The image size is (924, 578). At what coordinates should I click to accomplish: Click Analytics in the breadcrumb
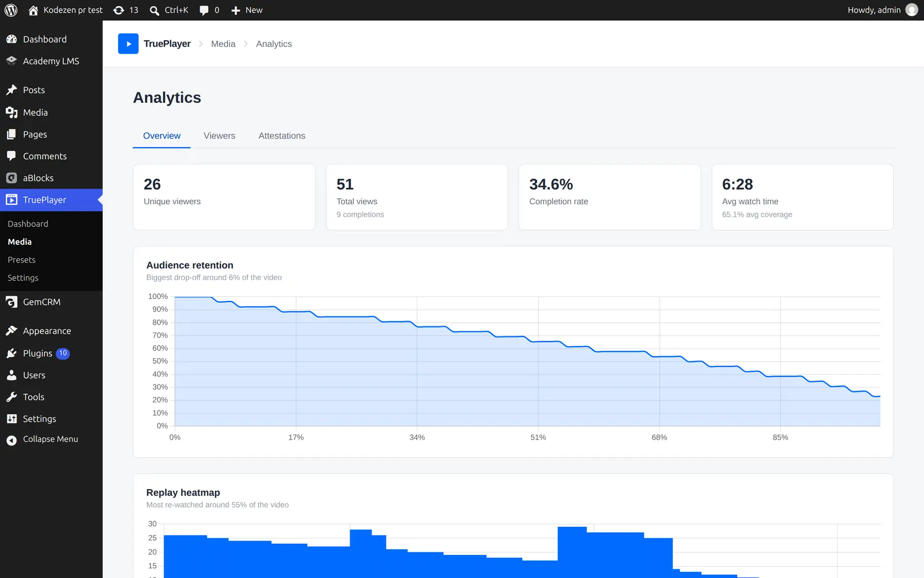click(274, 44)
